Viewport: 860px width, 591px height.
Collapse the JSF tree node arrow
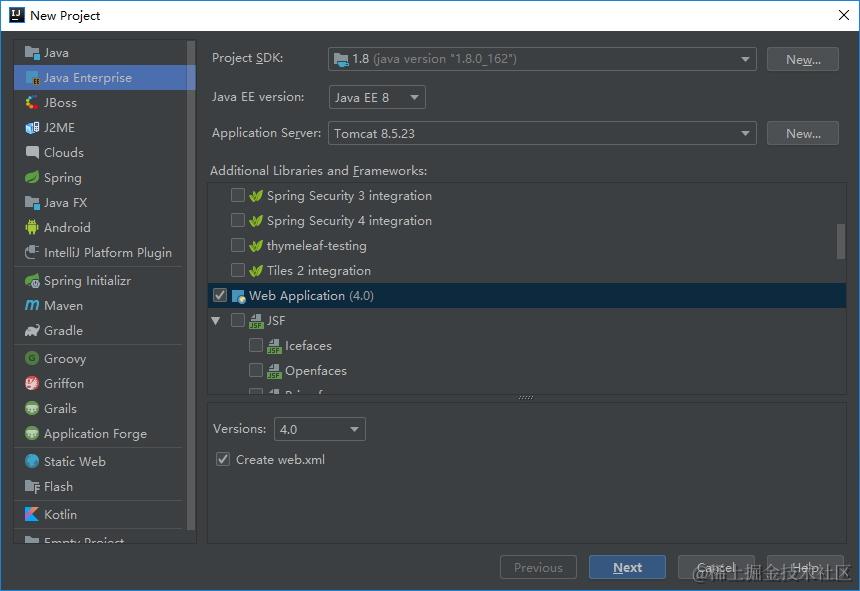pyautogui.click(x=216, y=321)
